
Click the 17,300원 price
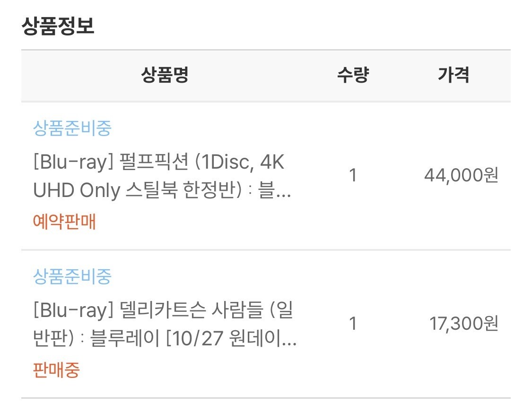(463, 324)
